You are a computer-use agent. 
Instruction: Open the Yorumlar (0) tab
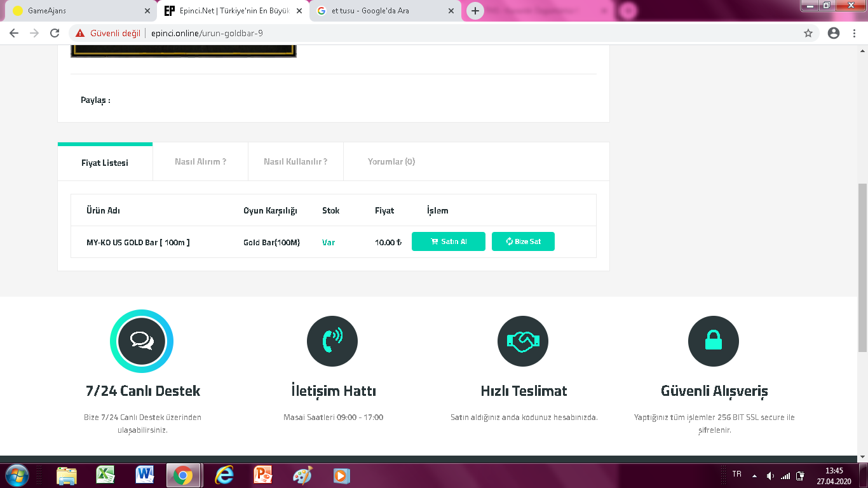[x=391, y=161]
